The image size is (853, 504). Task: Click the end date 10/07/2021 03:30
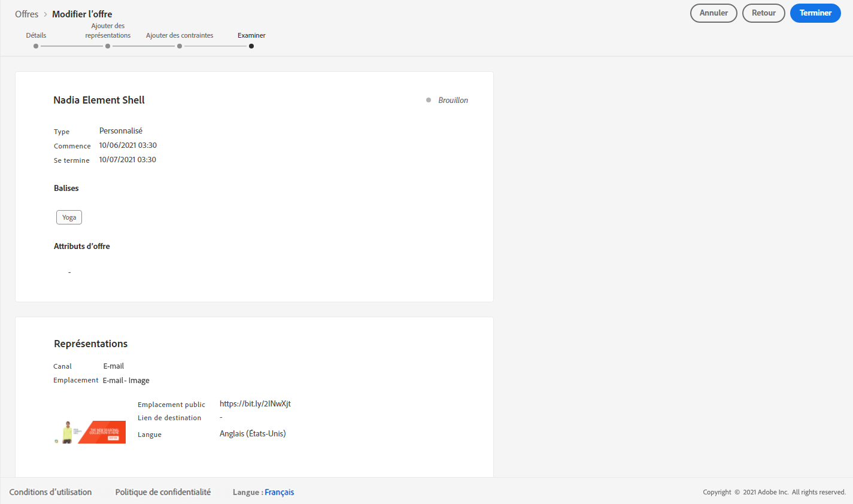(x=128, y=159)
